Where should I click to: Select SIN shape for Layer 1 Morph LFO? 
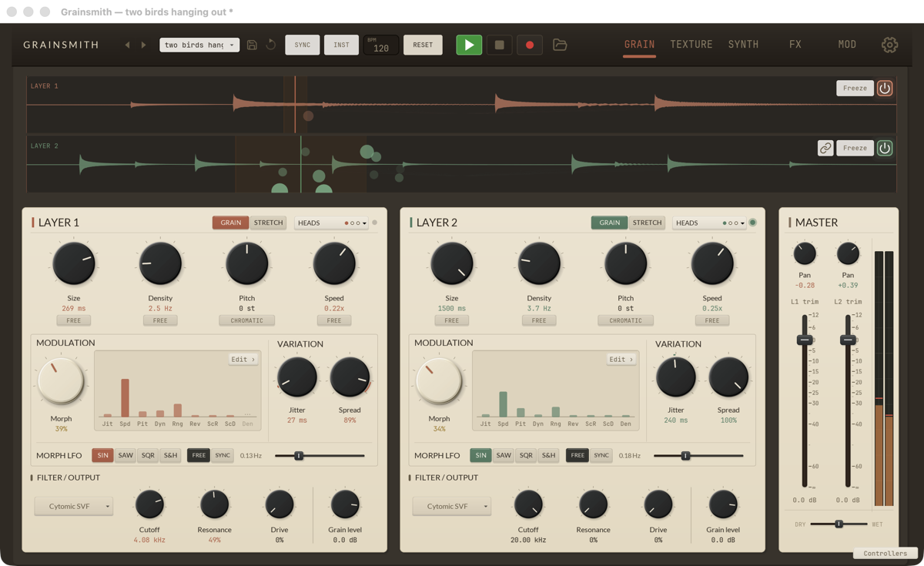click(x=102, y=455)
